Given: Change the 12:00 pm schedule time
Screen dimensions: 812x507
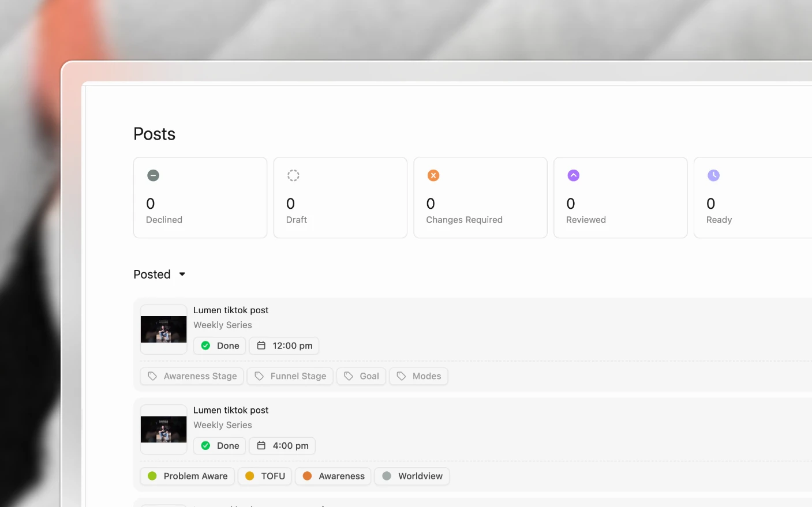Looking at the screenshot, I should tap(284, 345).
